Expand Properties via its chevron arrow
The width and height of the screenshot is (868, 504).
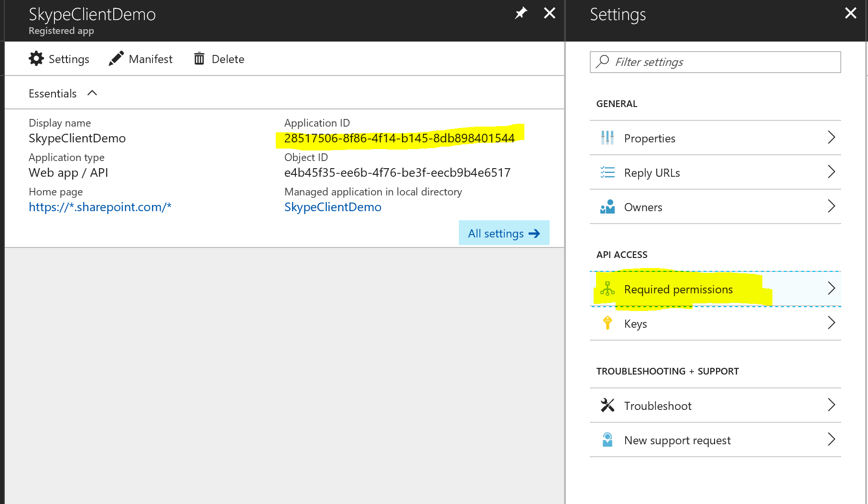coord(832,138)
